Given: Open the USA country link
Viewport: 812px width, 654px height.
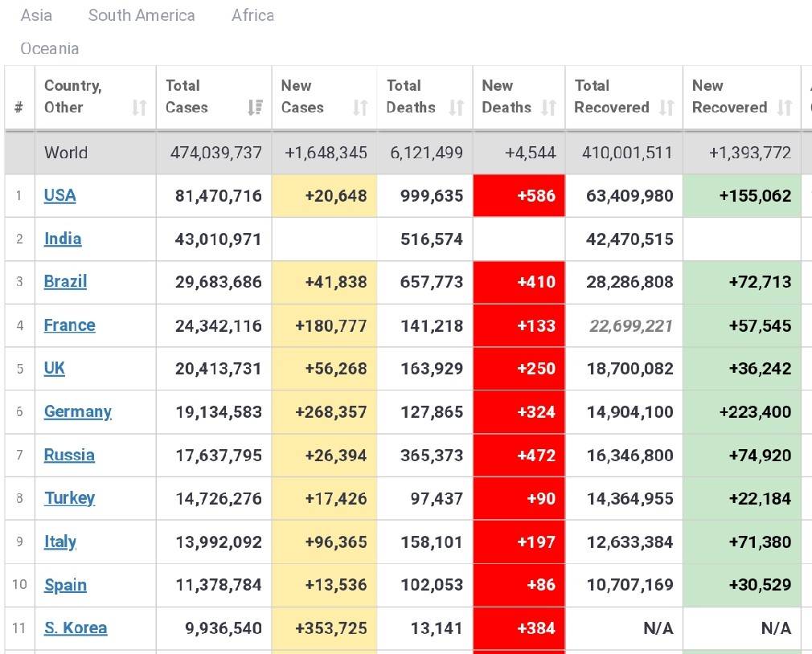Looking at the screenshot, I should pos(59,195).
